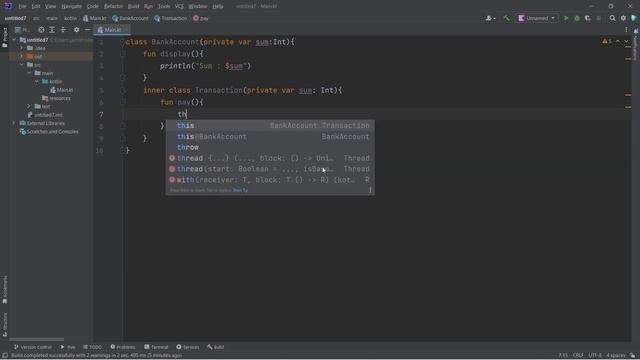The height and width of the screenshot is (360, 640).
Task: Toggle the Bookmarks side tool window stripe
Action: tap(5, 290)
